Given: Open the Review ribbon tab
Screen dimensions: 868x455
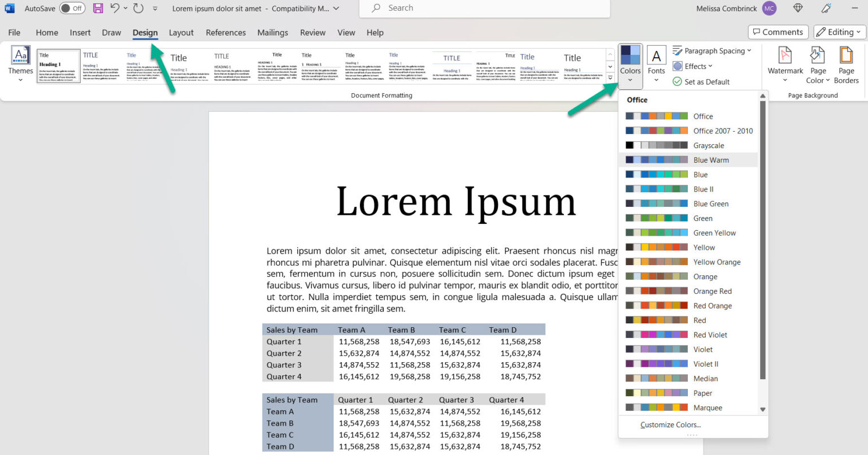Looking at the screenshot, I should (313, 32).
